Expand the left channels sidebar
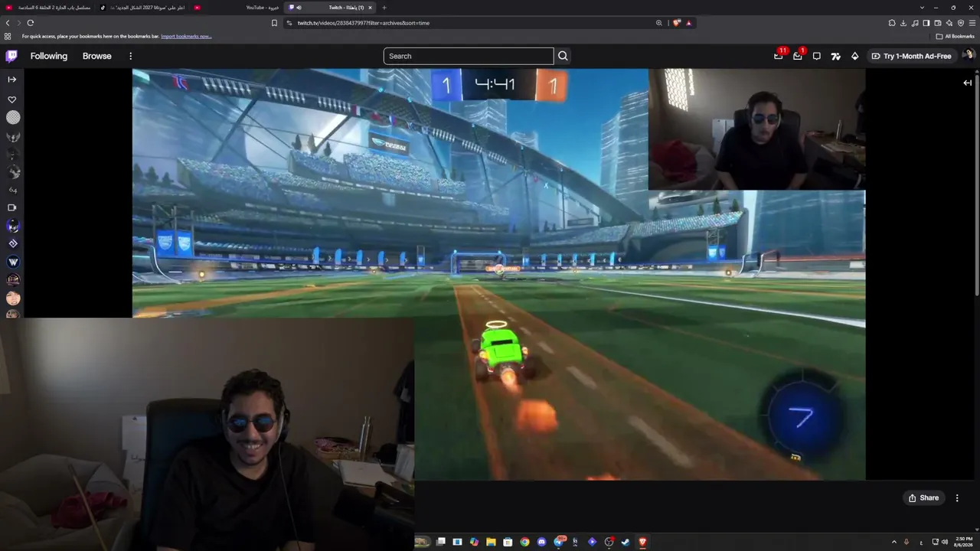This screenshot has width=980, height=551. click(12, 80)
